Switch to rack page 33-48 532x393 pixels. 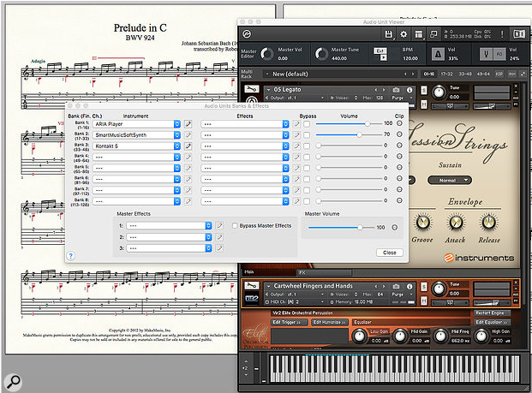[465, 74]
